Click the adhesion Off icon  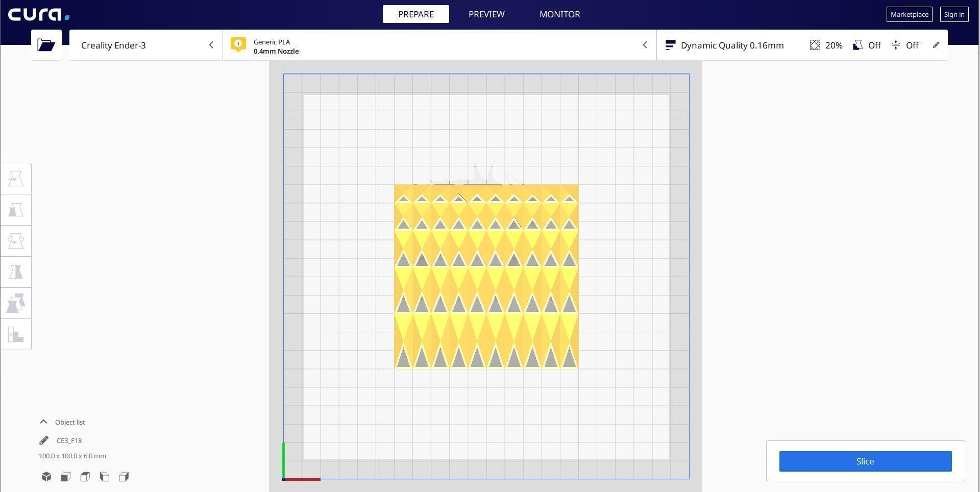point(896,45)
